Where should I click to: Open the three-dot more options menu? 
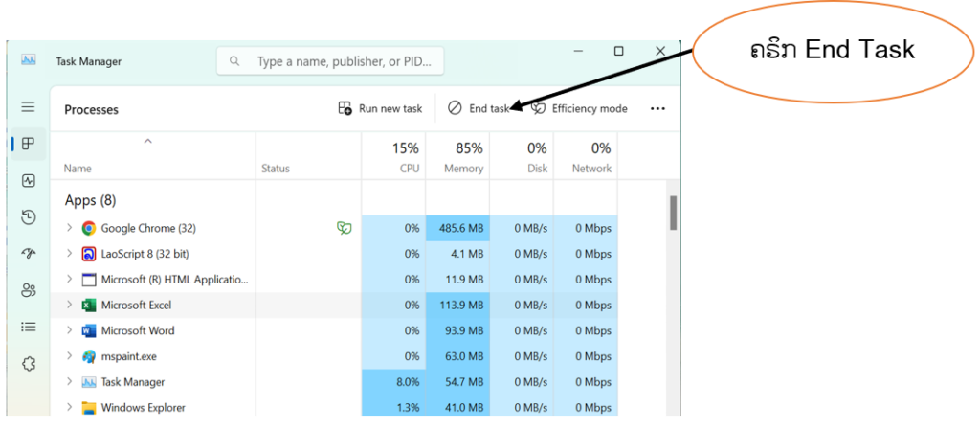657,109
